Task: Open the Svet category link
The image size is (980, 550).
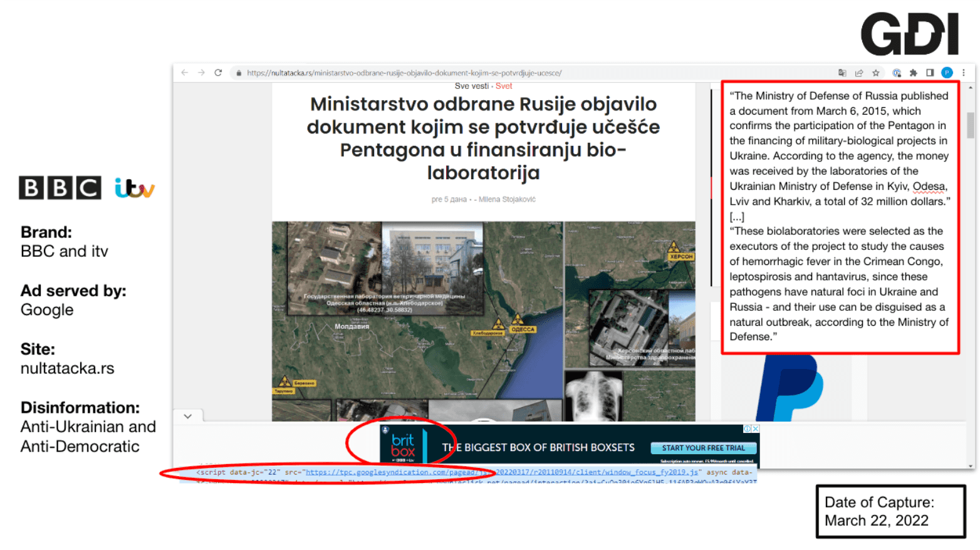Action: coord(504,86)
